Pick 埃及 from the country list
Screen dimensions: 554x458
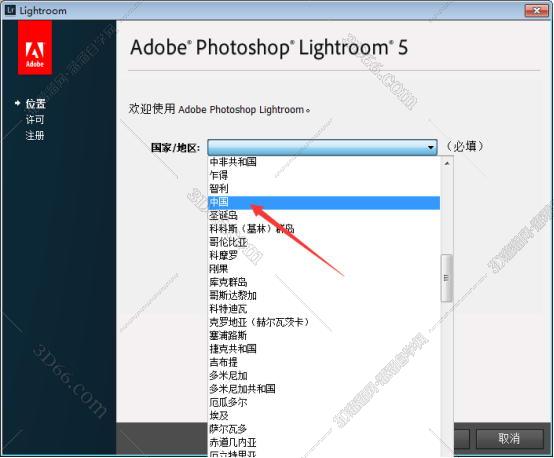(x=324, y=415)
